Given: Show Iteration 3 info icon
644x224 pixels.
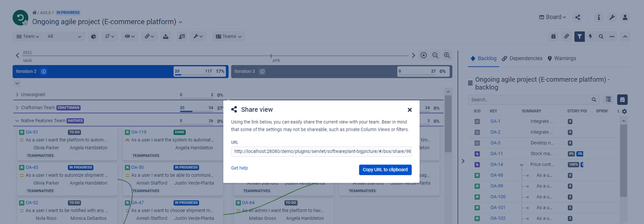Looking at the screenshot, I should (x=262, y=71).
